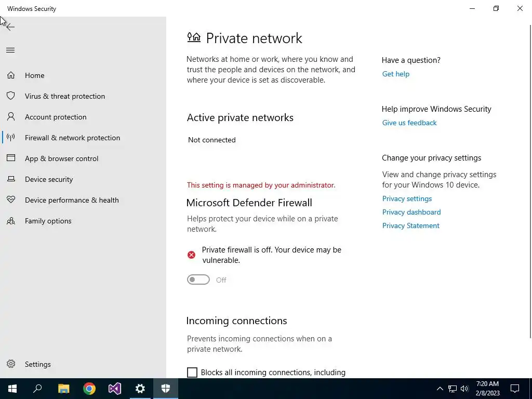Open Settings label in sidebar
Viewport: 532px width, 399px height.
[37, 364]
